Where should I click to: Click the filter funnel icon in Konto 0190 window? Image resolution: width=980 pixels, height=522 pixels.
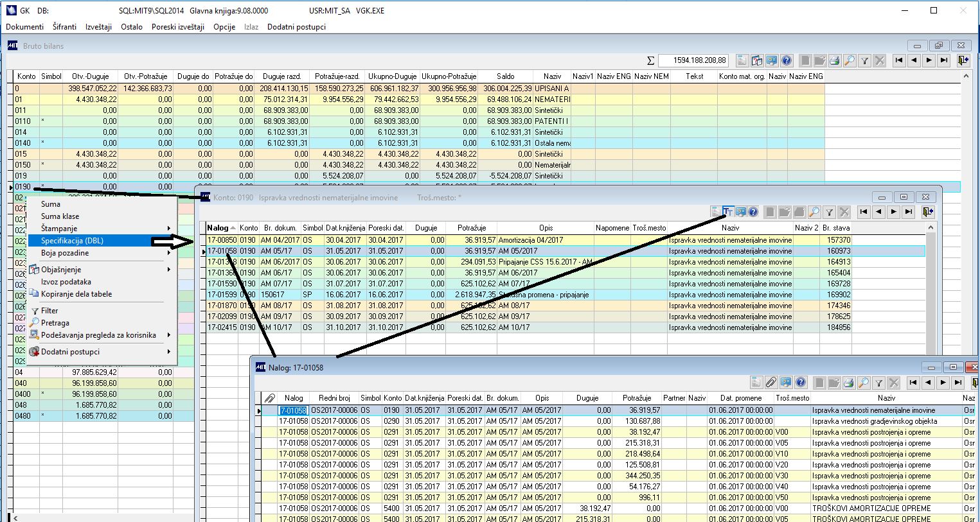pos(830,211)
